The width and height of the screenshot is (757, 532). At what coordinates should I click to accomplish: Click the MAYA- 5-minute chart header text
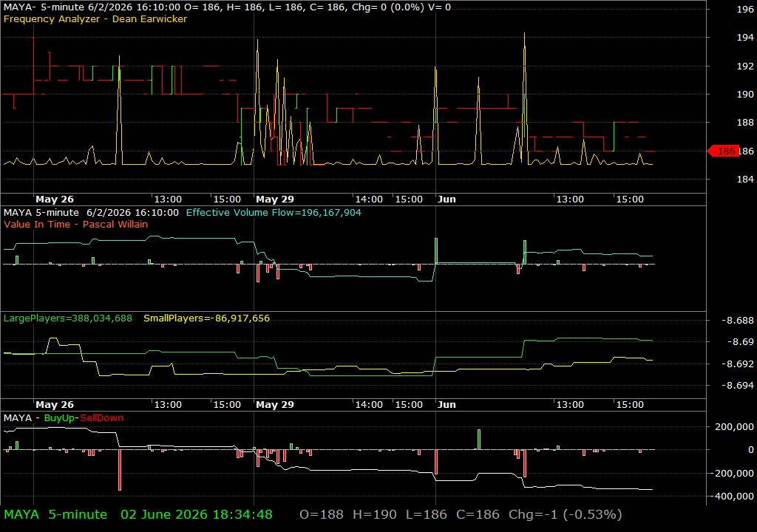pyautogui.click(x=227, y=7)
